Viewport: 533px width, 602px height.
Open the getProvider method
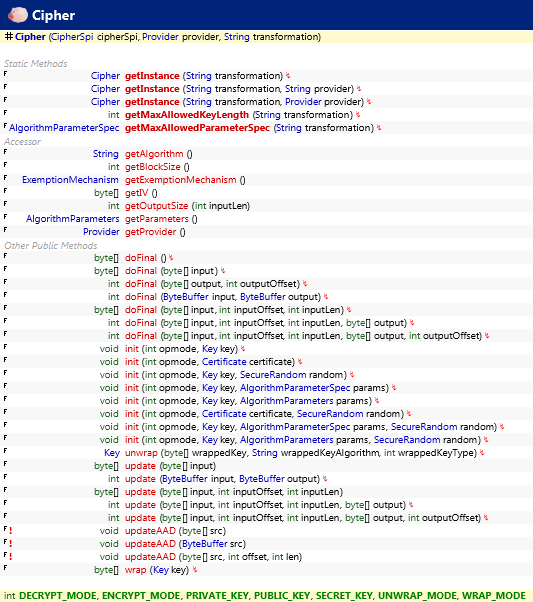point(151,232)
